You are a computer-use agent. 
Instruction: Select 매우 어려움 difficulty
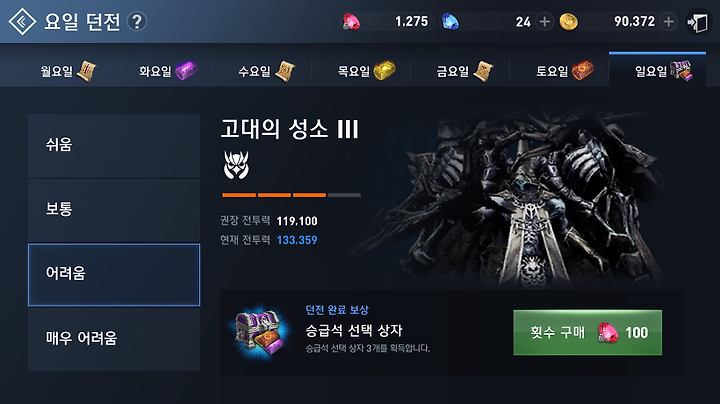(x=114, y=339)
